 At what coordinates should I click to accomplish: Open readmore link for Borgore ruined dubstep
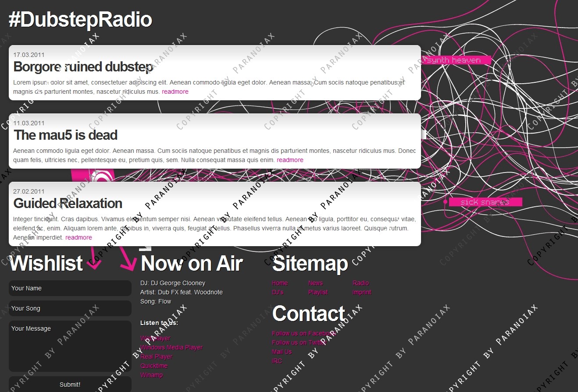coord(175,92)
